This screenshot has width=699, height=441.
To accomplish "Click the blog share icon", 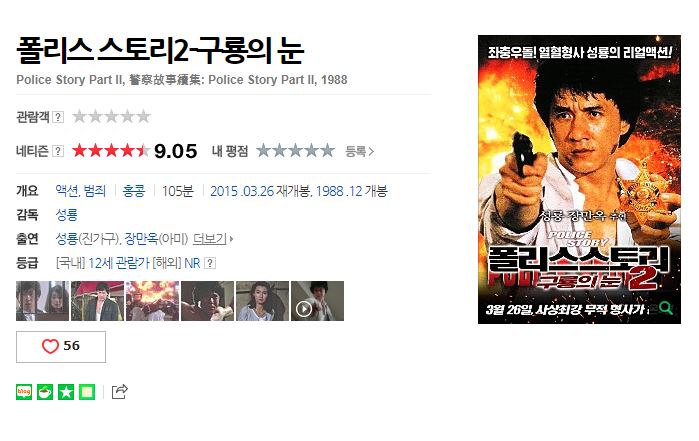I will 24,392.
